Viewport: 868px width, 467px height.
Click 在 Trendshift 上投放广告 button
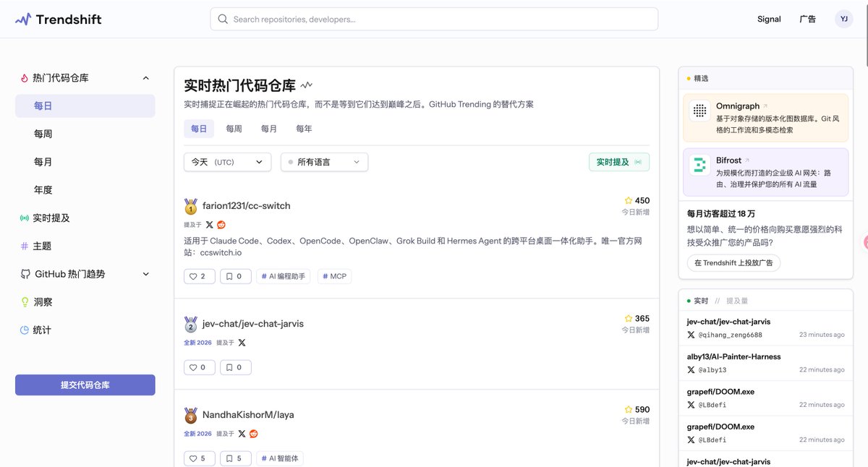[733, 263]
